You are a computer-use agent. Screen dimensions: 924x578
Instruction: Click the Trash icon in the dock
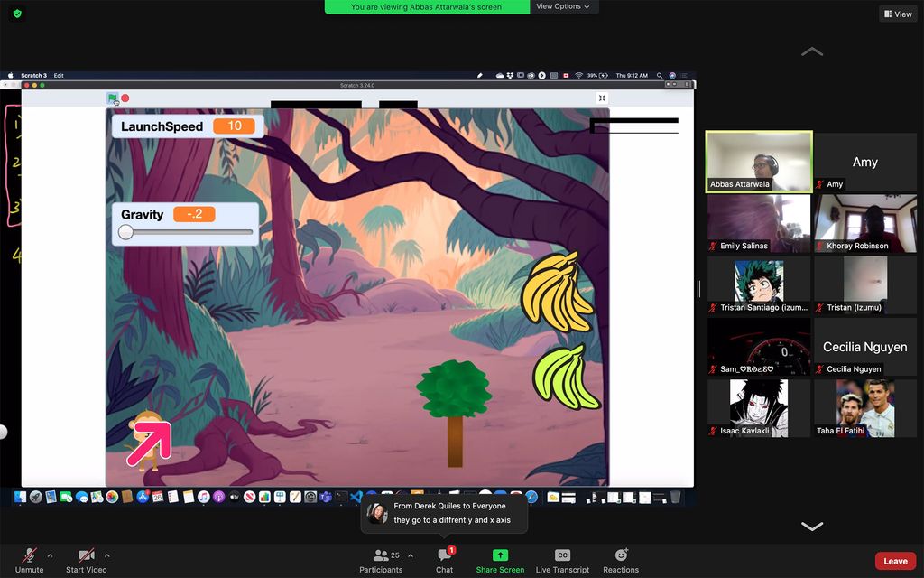pyautogui.click(x=675, y=498)
